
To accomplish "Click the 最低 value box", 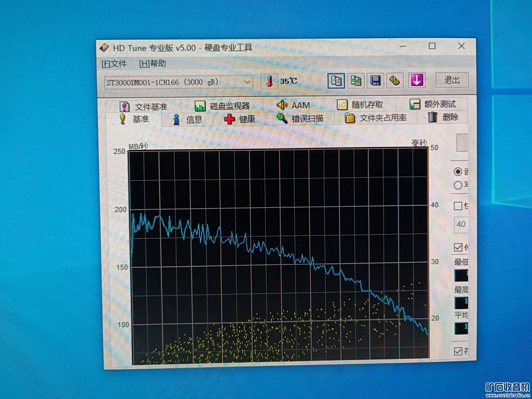I will coord(461,275).
